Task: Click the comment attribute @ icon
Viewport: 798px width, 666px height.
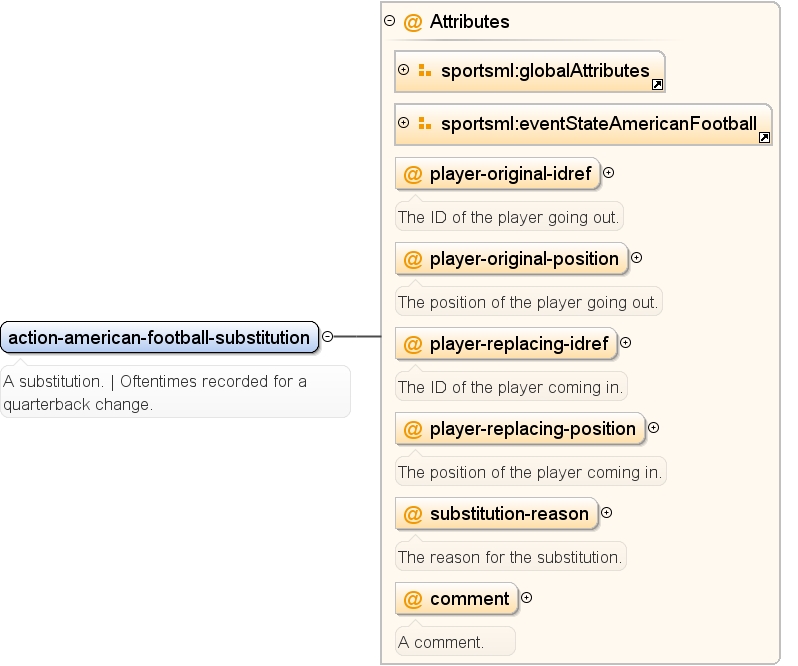Action: pyautogui.click(x=413, y=599)
